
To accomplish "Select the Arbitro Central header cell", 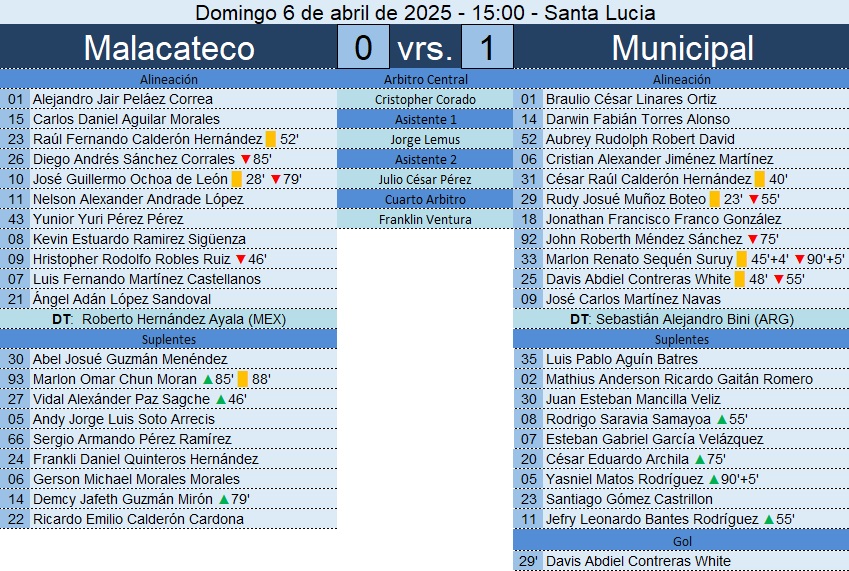I will [425, 80].
